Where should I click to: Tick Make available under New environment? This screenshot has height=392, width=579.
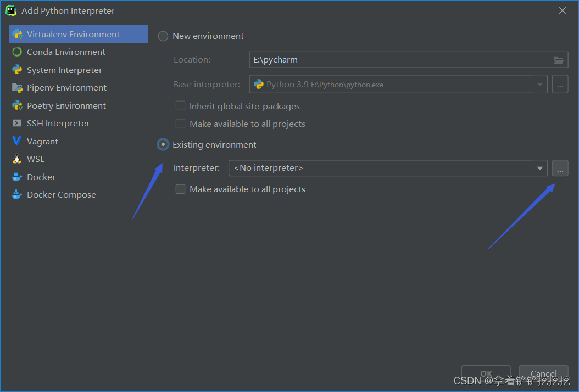point(180,124)
